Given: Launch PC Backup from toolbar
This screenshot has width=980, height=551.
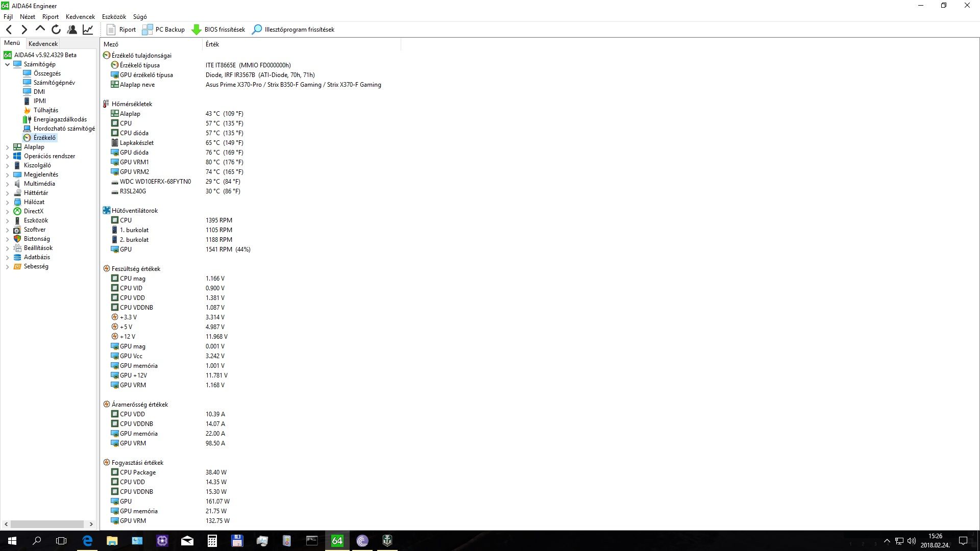Looking at the screenshot, I should pos(163,30).
